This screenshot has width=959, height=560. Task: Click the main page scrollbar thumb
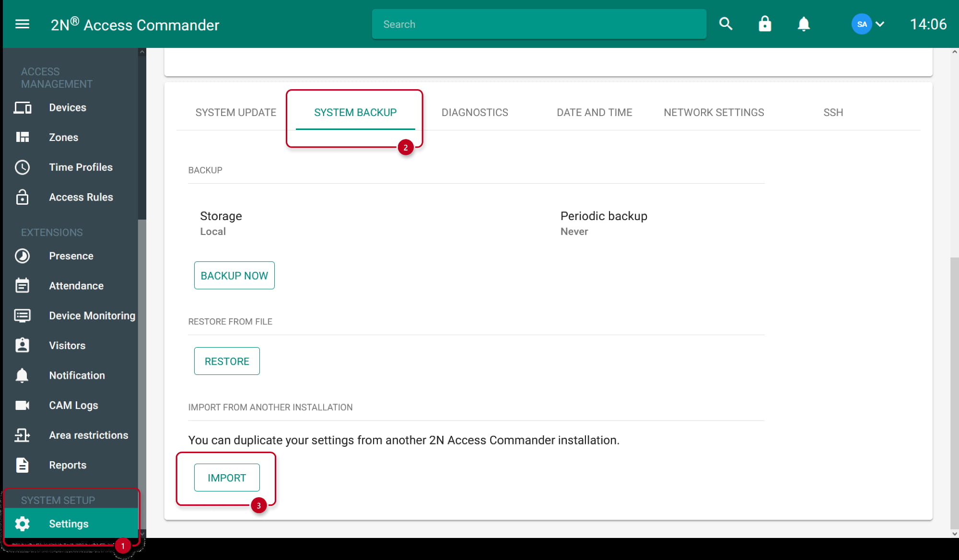(955, 393)
